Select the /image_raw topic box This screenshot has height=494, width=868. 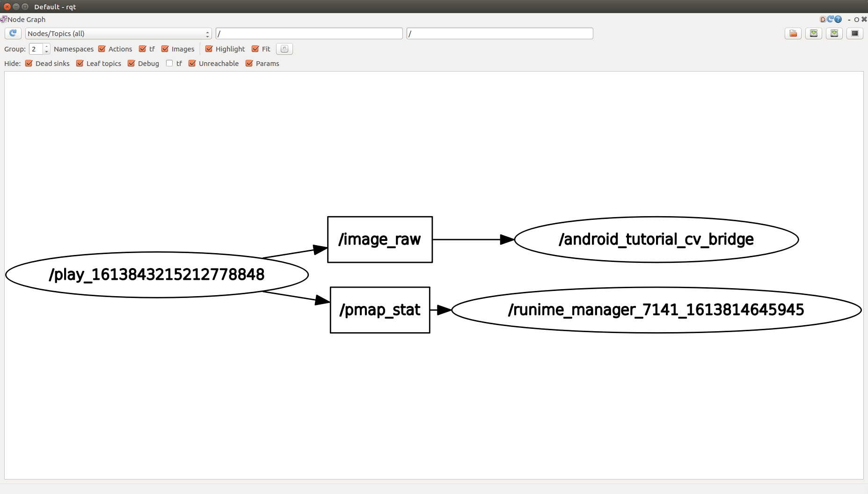click(379, 240)
